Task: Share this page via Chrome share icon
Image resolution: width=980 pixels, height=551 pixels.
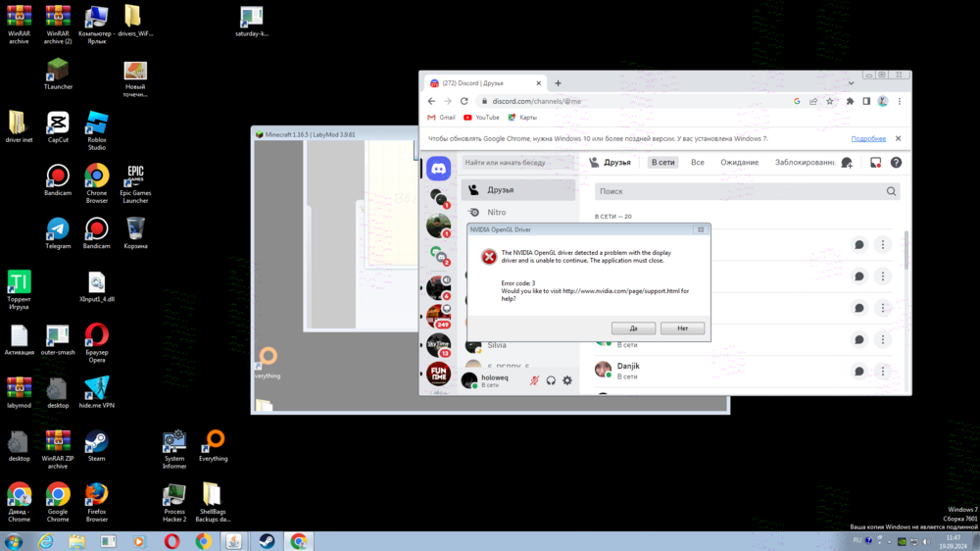Action: click(813, 101)
